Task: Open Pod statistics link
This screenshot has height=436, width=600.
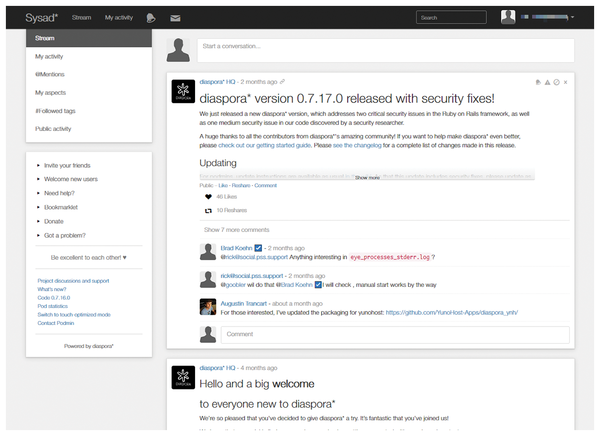Action: pos(53,306)
